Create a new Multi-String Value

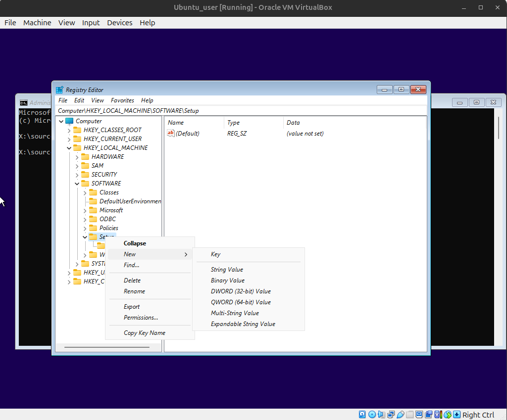tap(249, 313)
